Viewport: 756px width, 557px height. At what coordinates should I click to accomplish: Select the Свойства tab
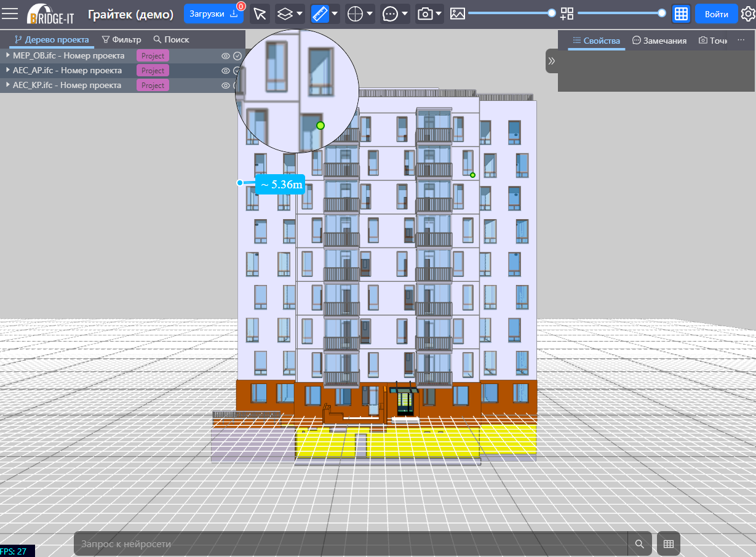click(x=596, y=41)
